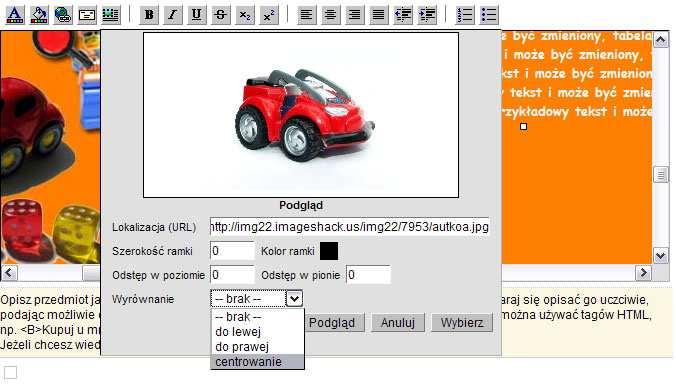
Task: Click the Wybierz button
Action: coord(462,322)
